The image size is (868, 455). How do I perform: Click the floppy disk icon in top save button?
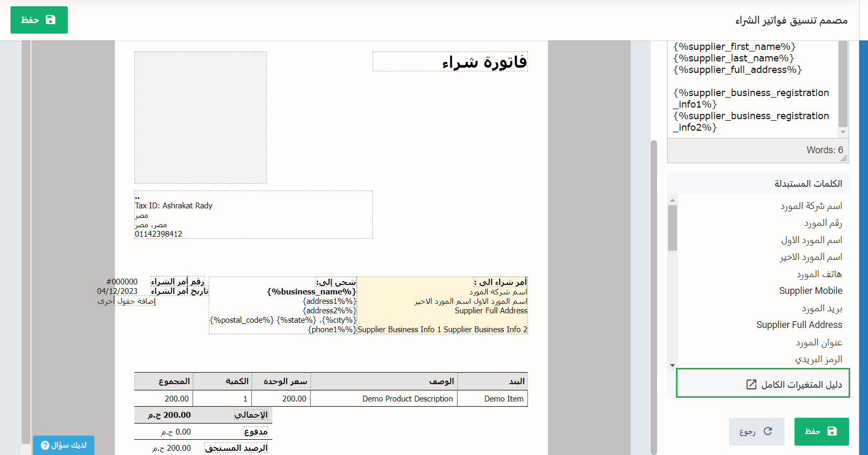point(50,20)
